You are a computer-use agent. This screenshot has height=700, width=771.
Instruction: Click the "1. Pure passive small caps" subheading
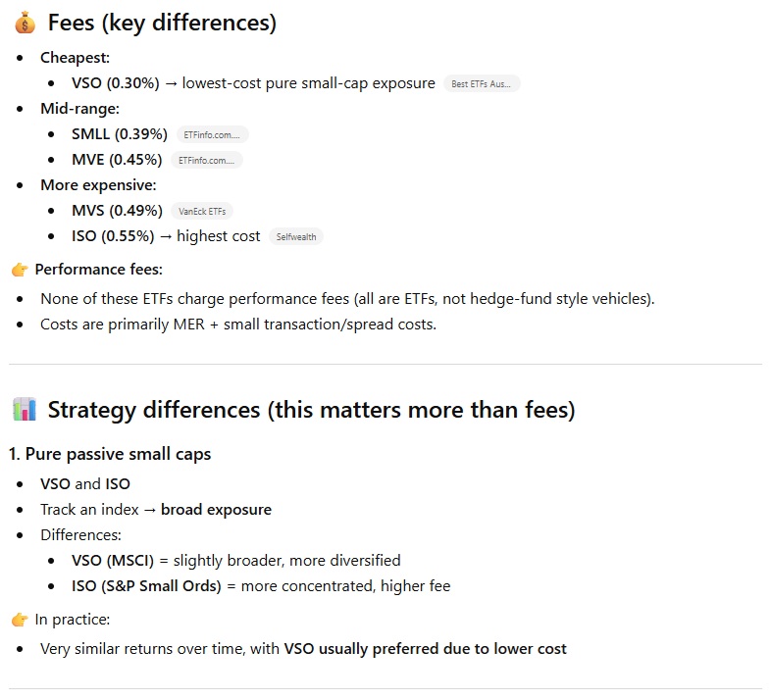pos(110,454)
